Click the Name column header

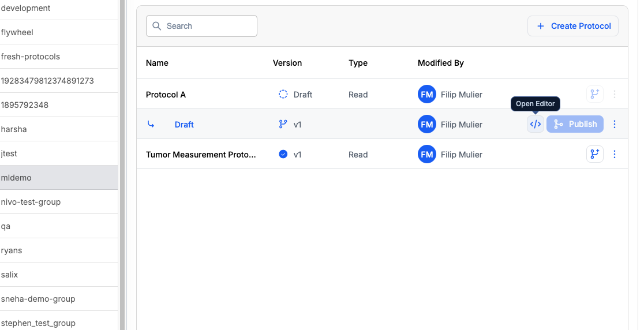point(157,63)
